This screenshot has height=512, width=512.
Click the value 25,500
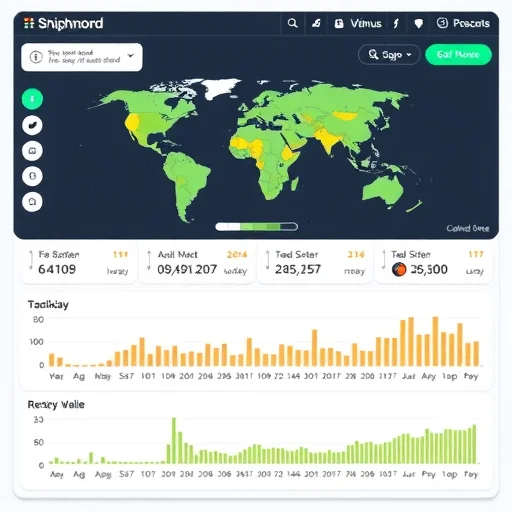tap(429, 269)
